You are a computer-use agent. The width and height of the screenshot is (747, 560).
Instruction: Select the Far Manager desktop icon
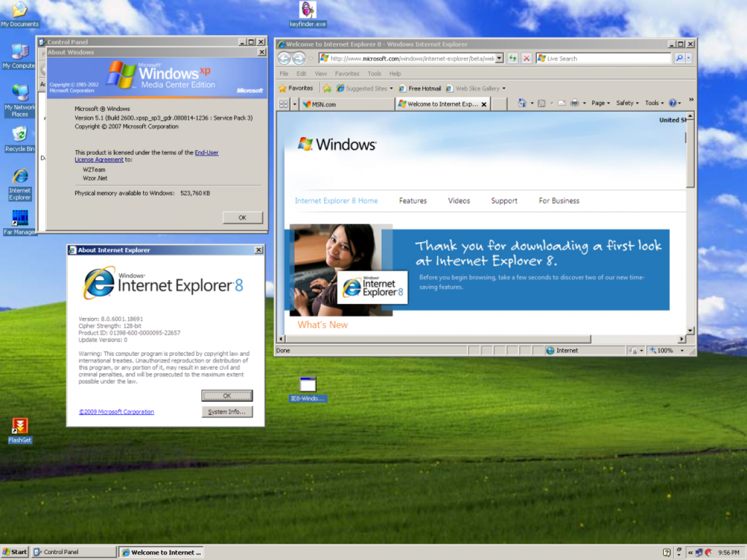pos(19,222)
